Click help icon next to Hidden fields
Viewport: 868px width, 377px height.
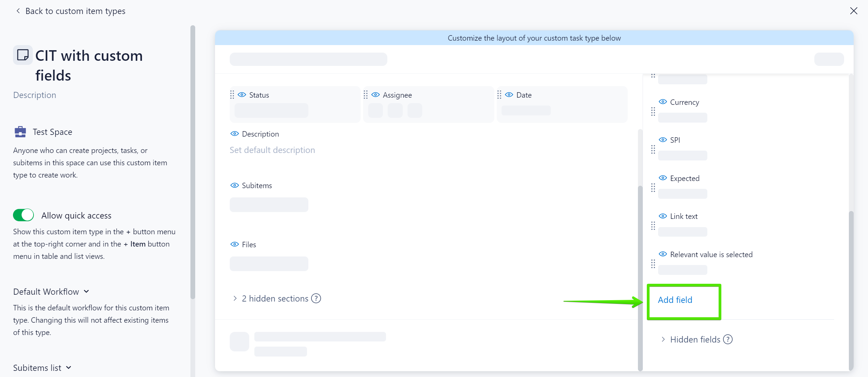(x=728, y=339)
